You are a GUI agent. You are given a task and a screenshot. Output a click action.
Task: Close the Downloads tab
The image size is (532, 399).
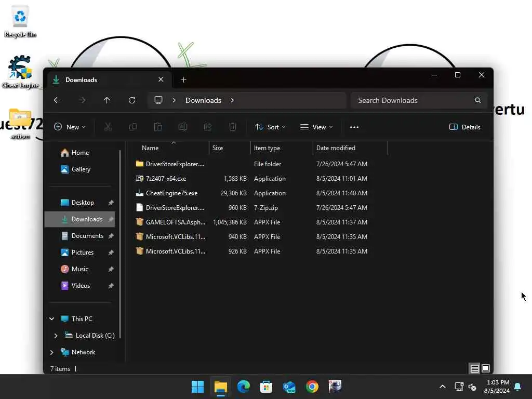[x=161, y=79]
